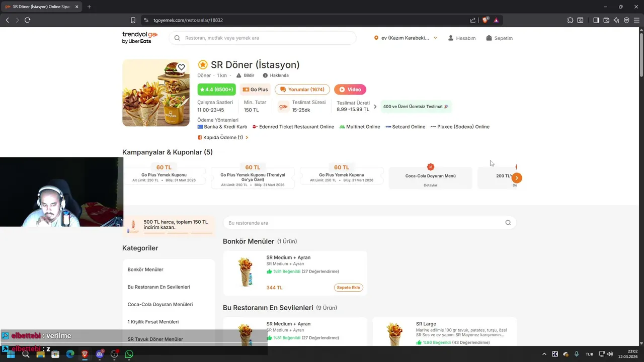Click the share page icon in address bar
This screenshot has height=362, width=644.
coord(473,20)
